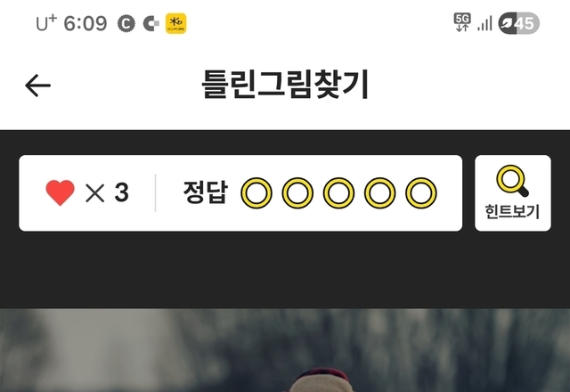Tap the round C notification icon
The image size is (570, 392).
coord(126,24)
